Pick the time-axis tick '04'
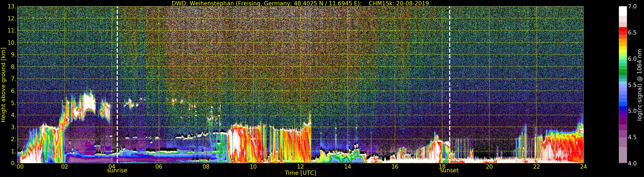The width and height of the screenshot is (644, 177). [x=112, y=167]
